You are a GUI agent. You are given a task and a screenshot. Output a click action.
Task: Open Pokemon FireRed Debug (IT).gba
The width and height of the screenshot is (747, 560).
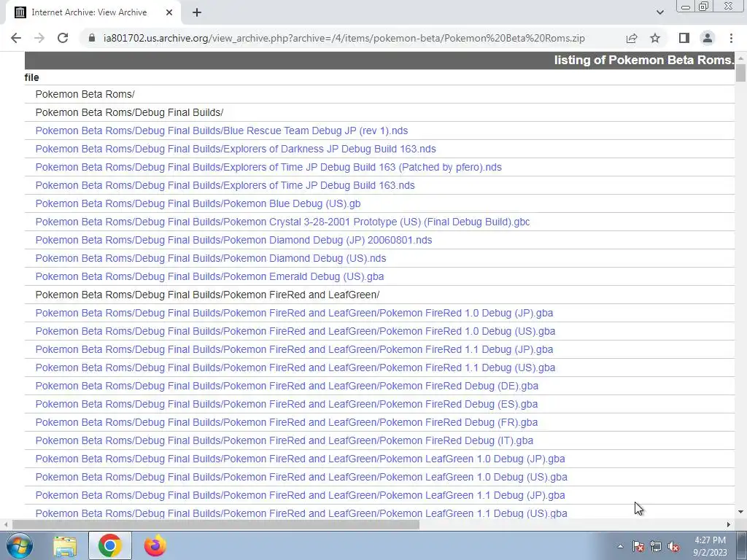(x=284, y=440)
